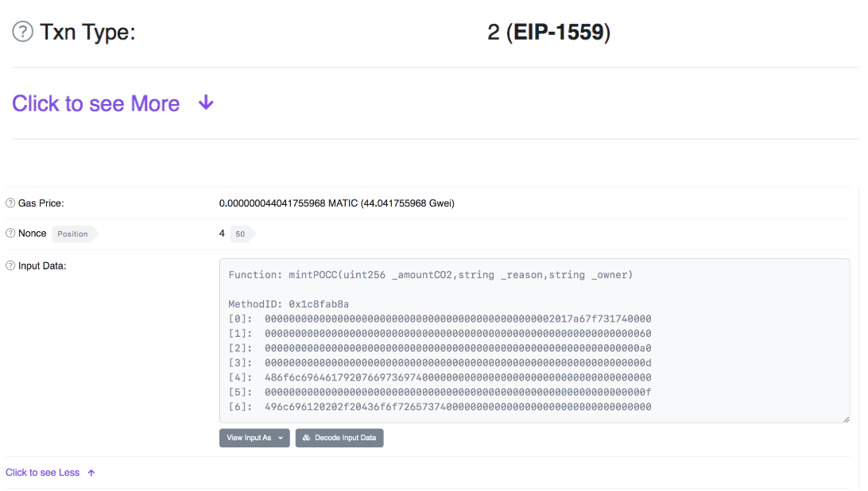Click input data row [2] ending in a0
The image size is (868, 491).
[x=440, y=348]
